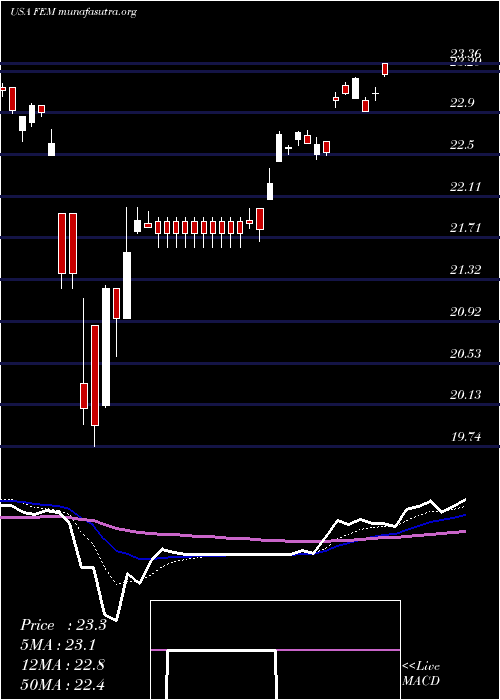Select the 20.53 price axis label

click(x=466, y=354)
